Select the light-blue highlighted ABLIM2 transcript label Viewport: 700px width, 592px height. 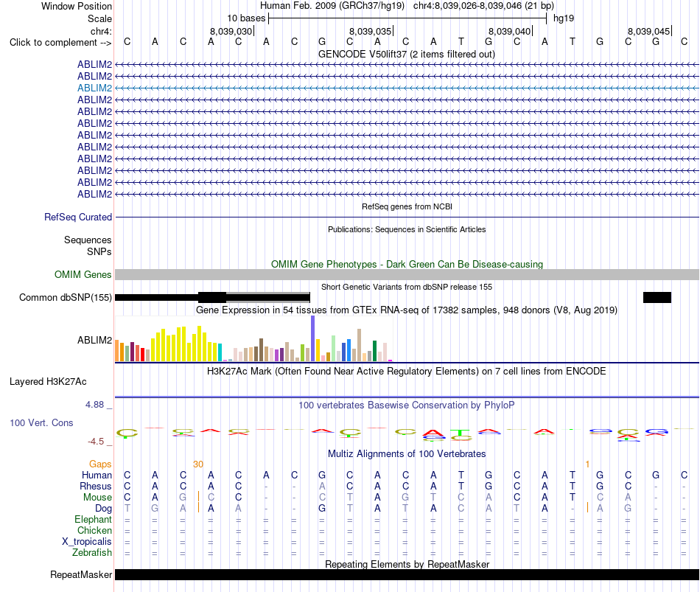(x=94, y=88)
